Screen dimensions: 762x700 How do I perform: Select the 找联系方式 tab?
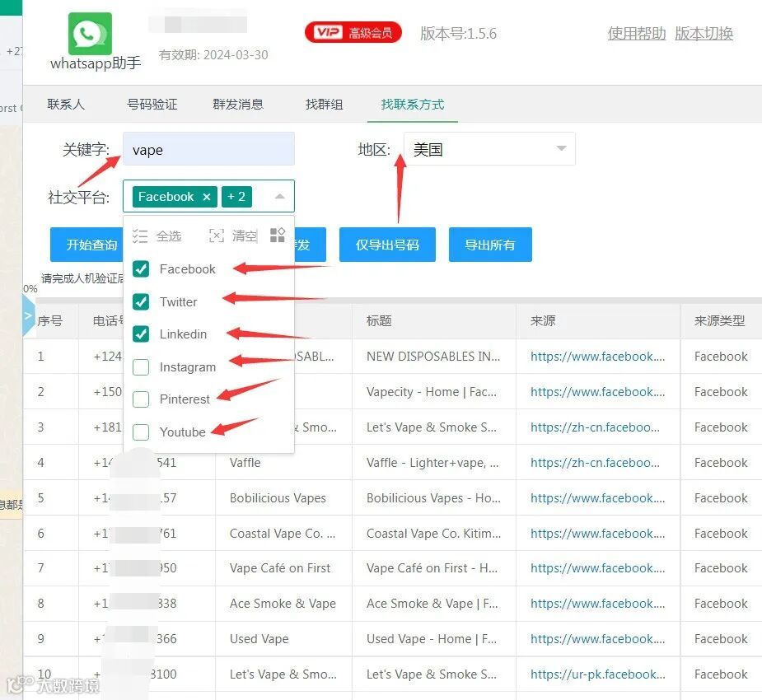click(413, 104)
